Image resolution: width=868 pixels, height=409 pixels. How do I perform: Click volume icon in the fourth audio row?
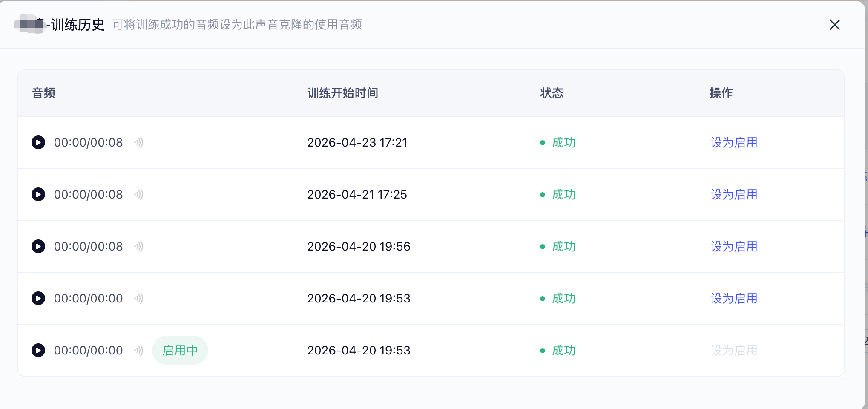point(139,298)
